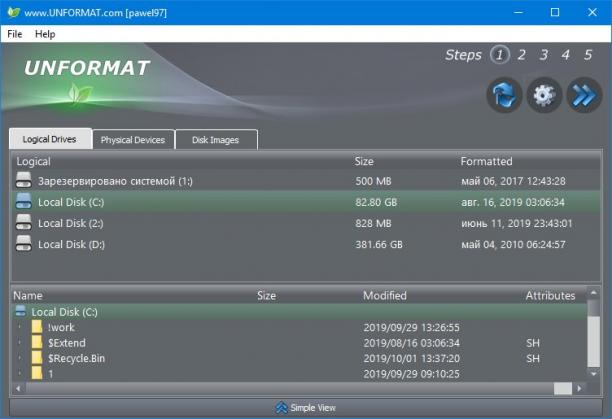Viewport: 612px width, 419px height.
Task: Click the file list Size column header
Action: [267, 295]
